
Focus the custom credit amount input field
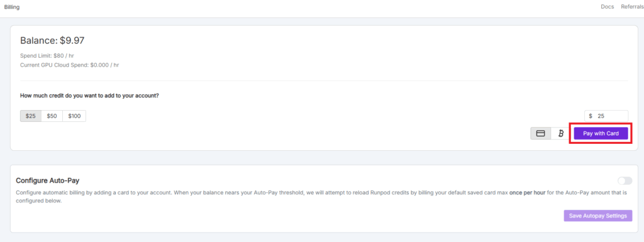[x=606, y=116]
